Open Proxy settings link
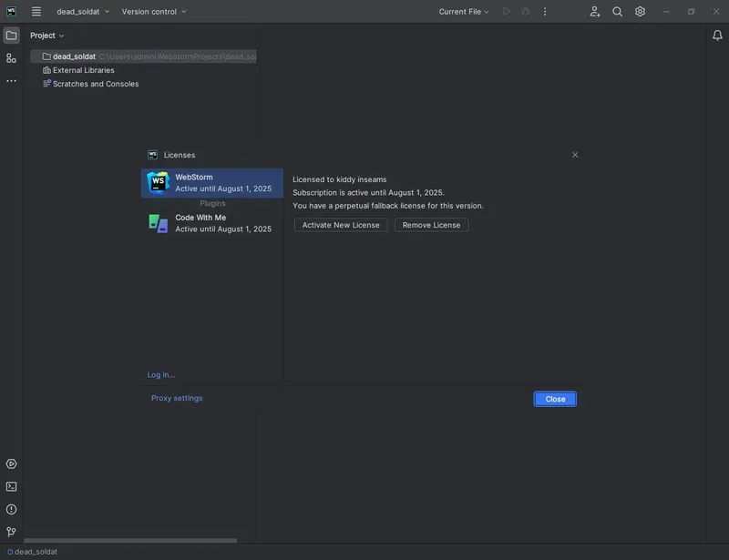Viewport: 729px width, 560px height. (x=177, y=398)
